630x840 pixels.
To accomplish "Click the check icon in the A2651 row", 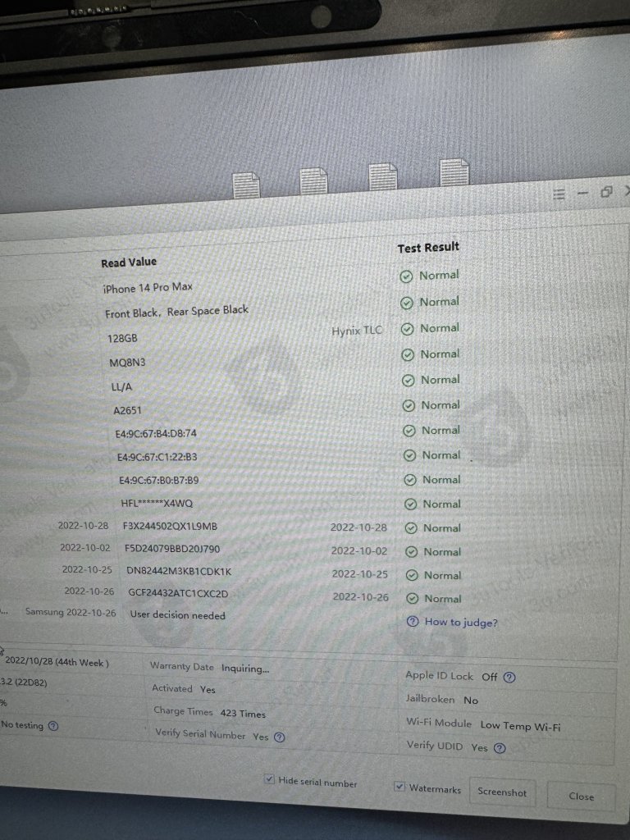I will pos(409,405).
